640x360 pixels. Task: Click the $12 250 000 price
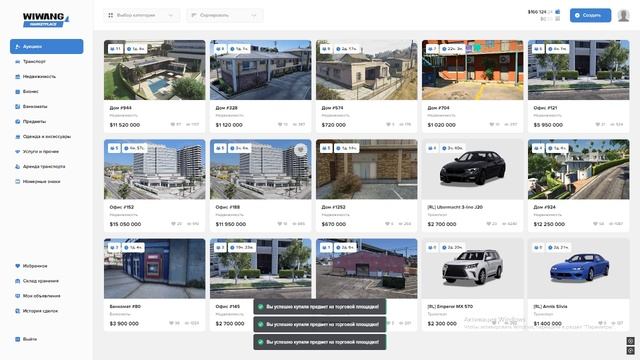549,224
